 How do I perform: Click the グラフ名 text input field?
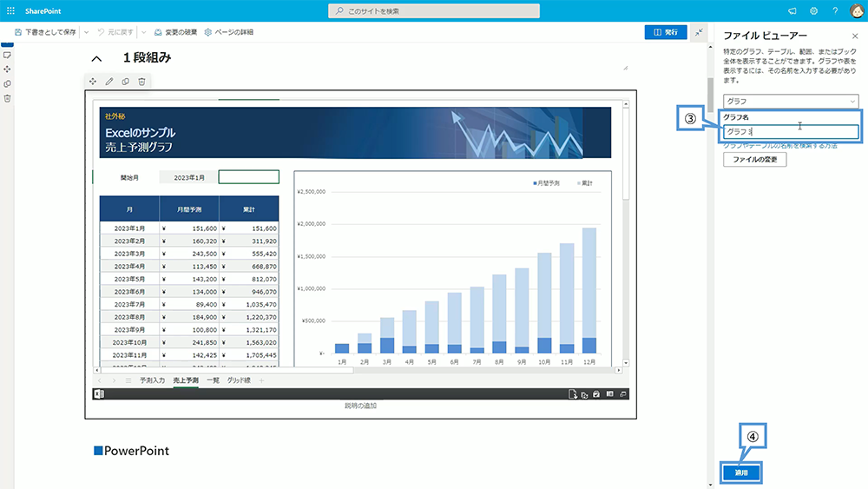tap(791, 132)
